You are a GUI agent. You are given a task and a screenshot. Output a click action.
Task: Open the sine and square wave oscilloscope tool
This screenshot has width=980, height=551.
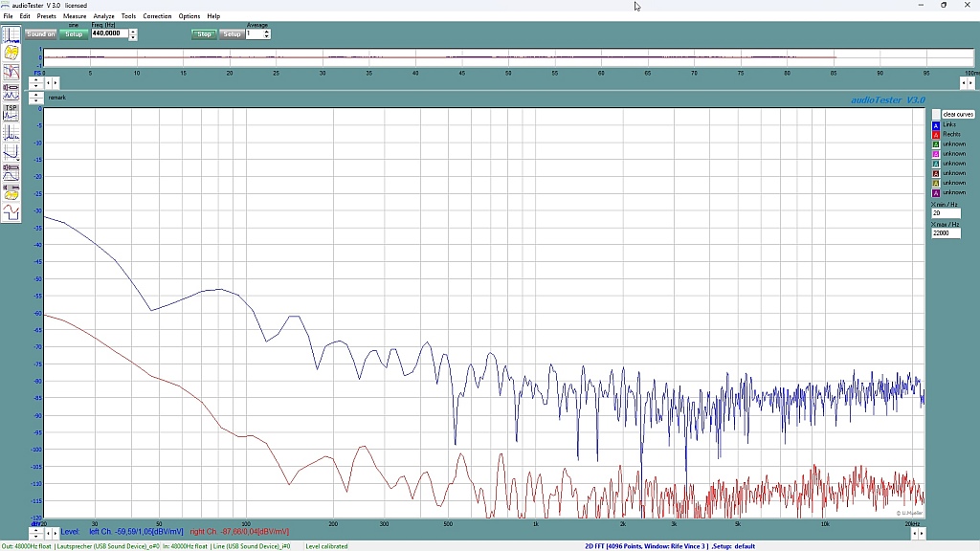[11, 212]
